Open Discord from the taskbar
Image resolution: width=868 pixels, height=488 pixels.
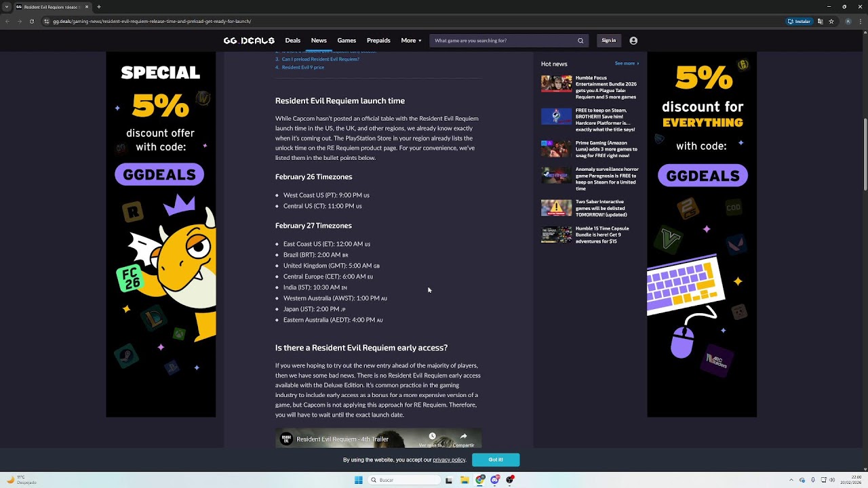click(x=495, y=480)
